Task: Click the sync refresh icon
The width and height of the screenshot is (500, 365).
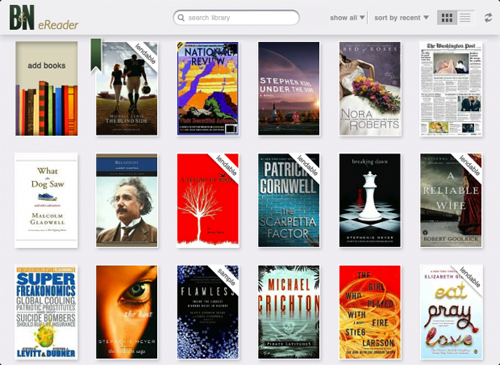Action: tap(488, 18)
